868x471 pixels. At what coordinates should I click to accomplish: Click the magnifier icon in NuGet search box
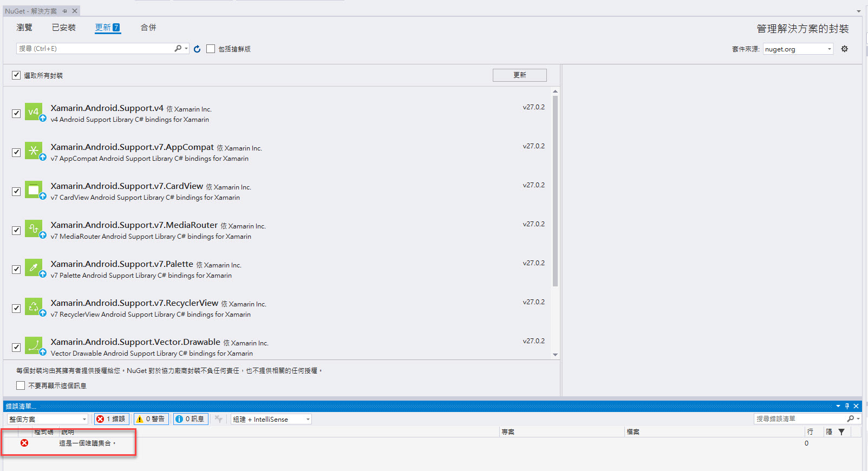178,48
